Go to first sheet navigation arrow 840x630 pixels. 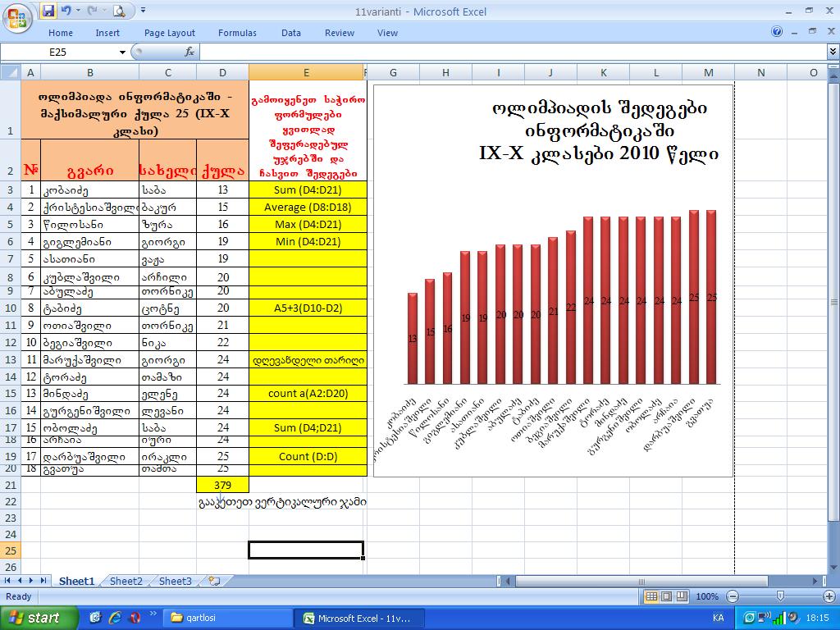point(7,581)
